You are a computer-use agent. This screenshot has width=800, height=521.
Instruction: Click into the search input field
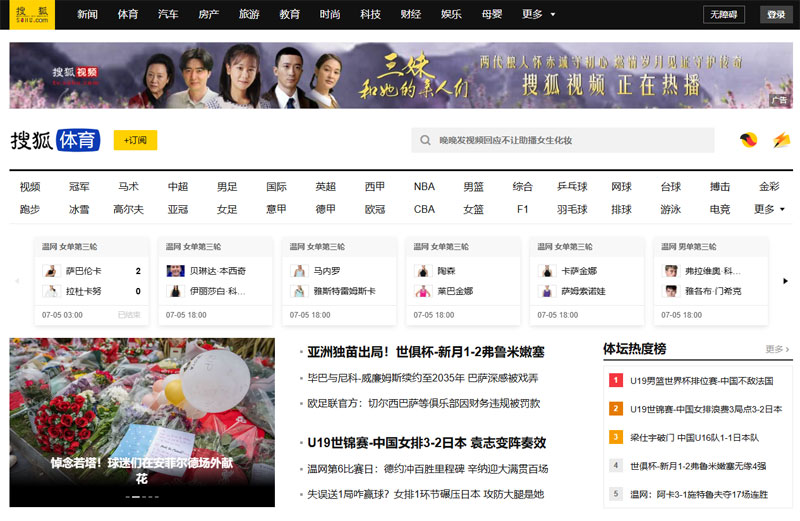563,140
